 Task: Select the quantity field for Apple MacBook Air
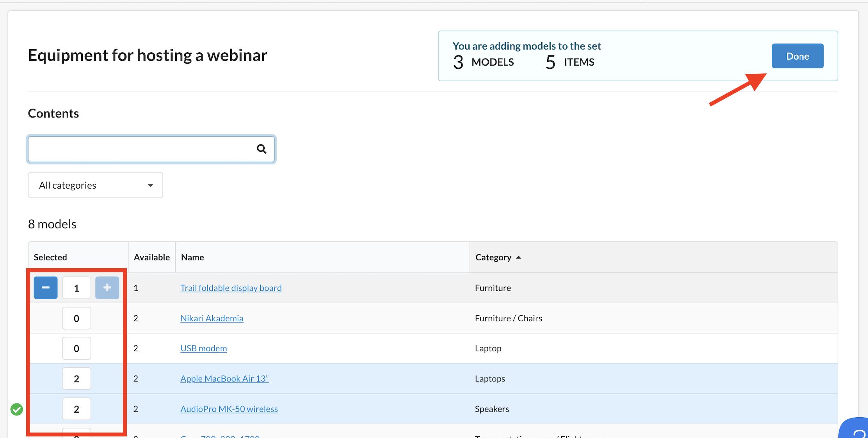click(x=76, y=378)
